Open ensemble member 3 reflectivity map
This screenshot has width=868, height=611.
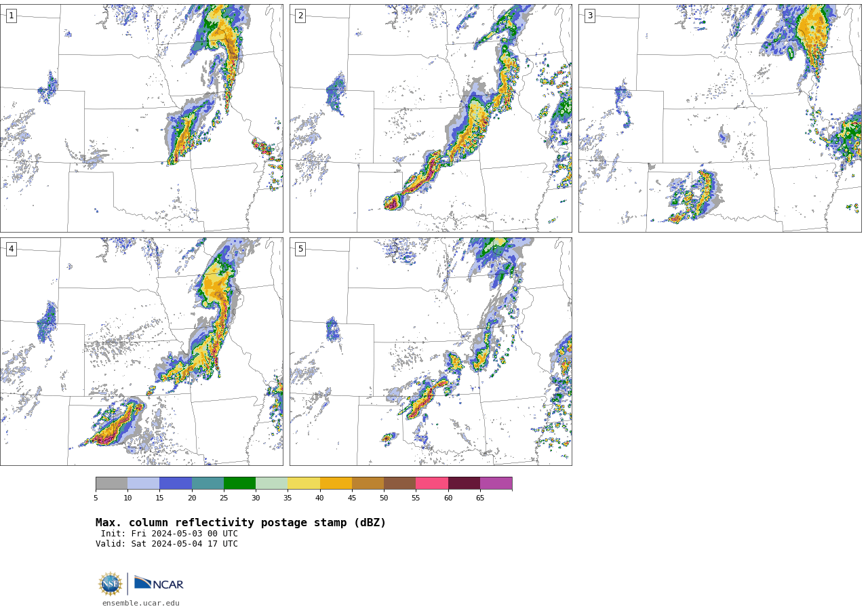pos(719,118)
